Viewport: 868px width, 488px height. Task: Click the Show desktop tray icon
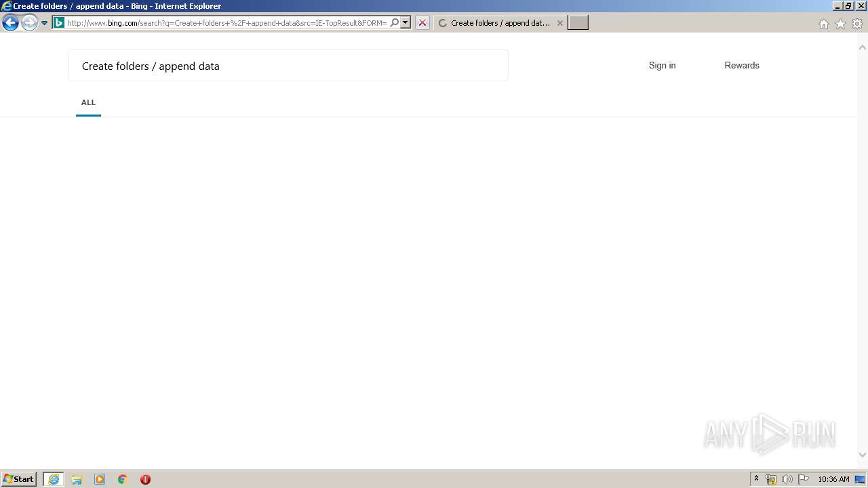click(861, 479)
